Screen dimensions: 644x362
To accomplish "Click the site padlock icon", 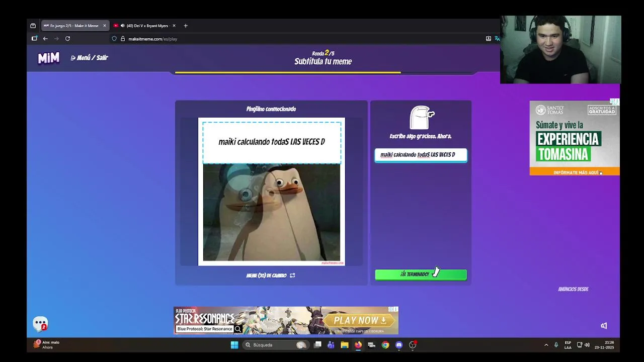I will (122, 39).
